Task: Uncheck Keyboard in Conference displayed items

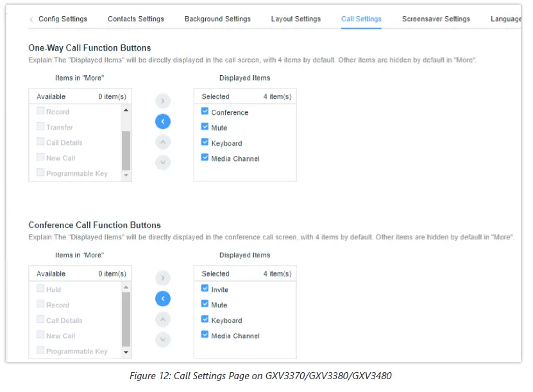Action: point(205,319)
